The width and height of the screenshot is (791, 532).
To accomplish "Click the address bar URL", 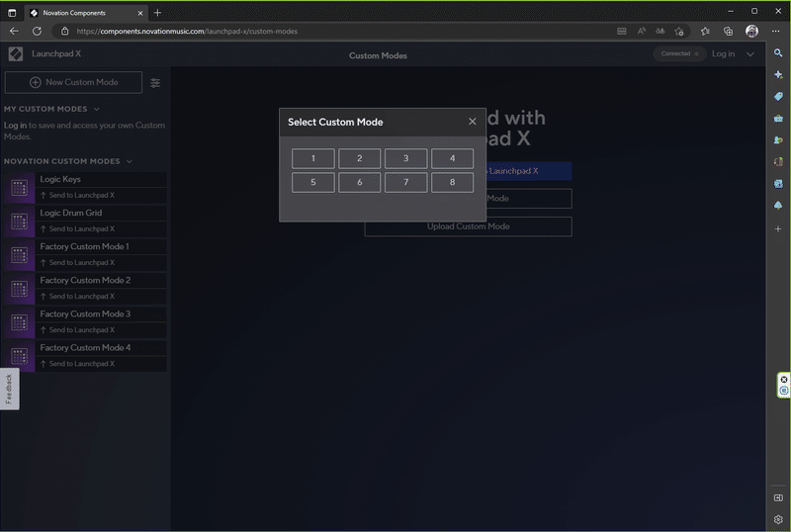I will pyautogui.click(x=187, y=32).
